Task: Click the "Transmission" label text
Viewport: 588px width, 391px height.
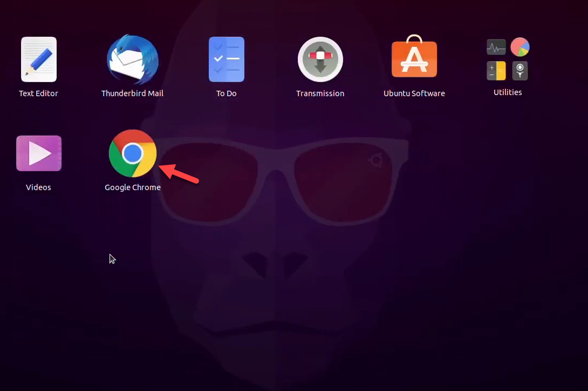Action: pyautogui.click(x=320, y=93)
